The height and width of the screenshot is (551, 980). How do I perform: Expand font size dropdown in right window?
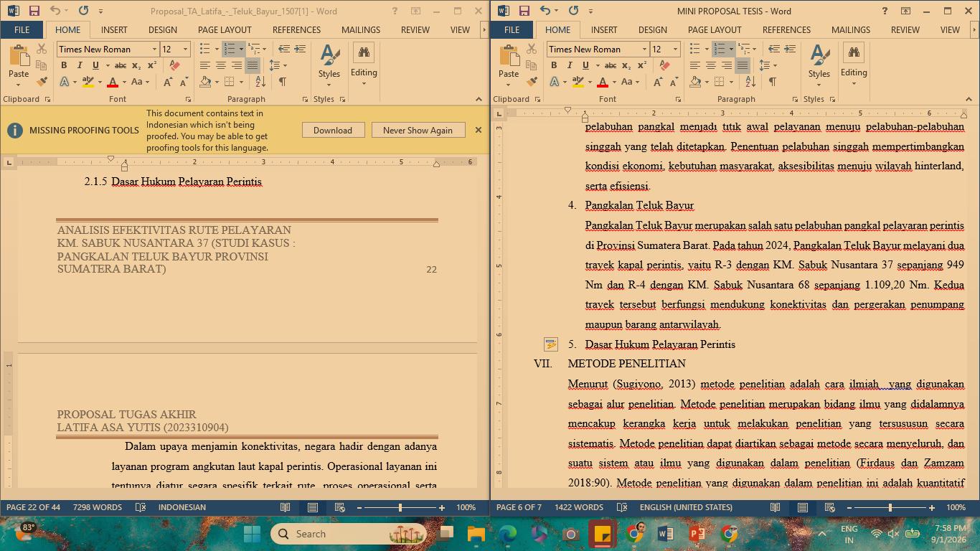coord(675,49)
